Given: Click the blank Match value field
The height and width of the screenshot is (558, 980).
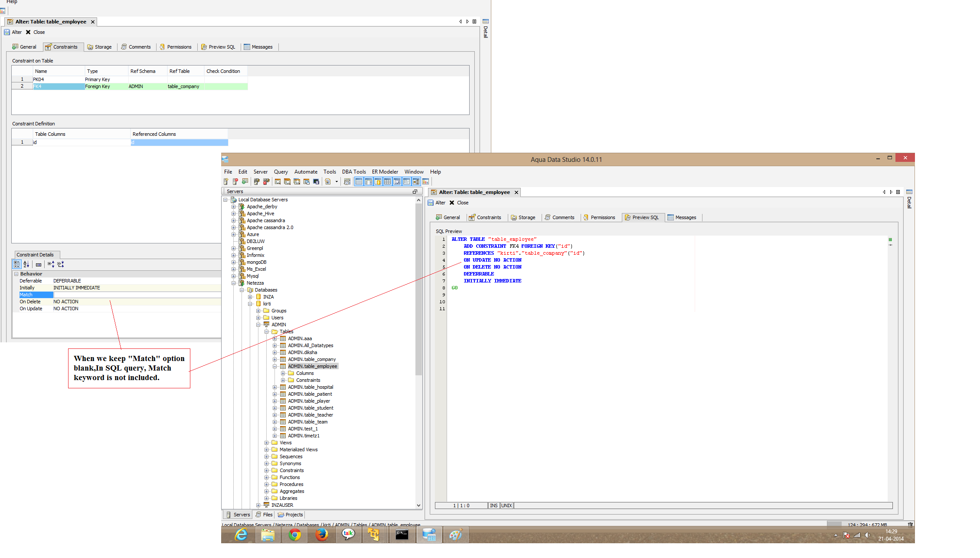Looking at the screenshot, I should pos(137,295).
